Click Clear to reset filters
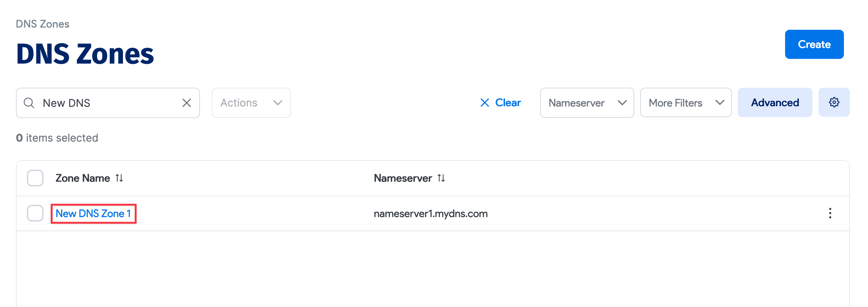 point(508,102)
